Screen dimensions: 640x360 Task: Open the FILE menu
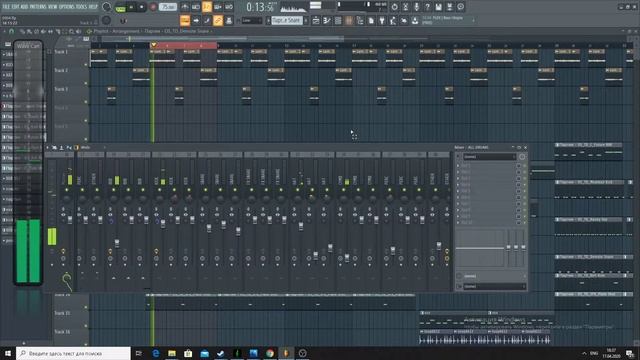pyautogui.click(x=7, y=7)
